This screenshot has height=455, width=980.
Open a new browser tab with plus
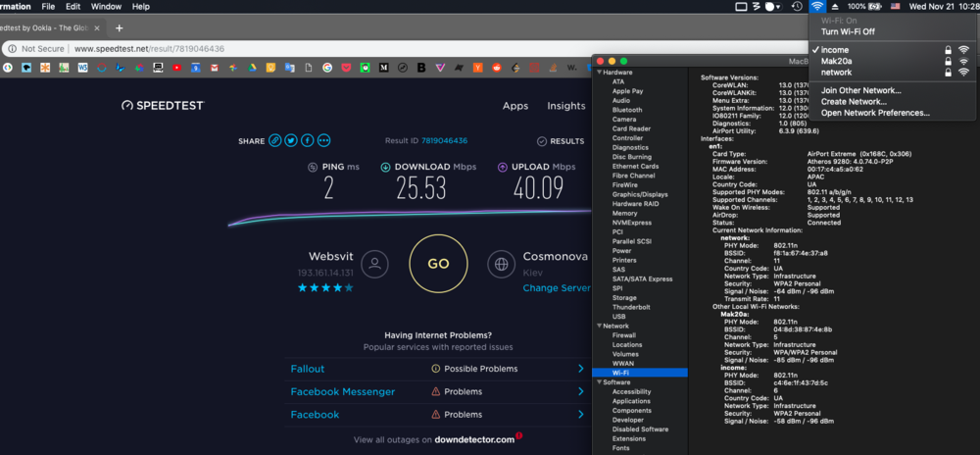tap(120, 28)
